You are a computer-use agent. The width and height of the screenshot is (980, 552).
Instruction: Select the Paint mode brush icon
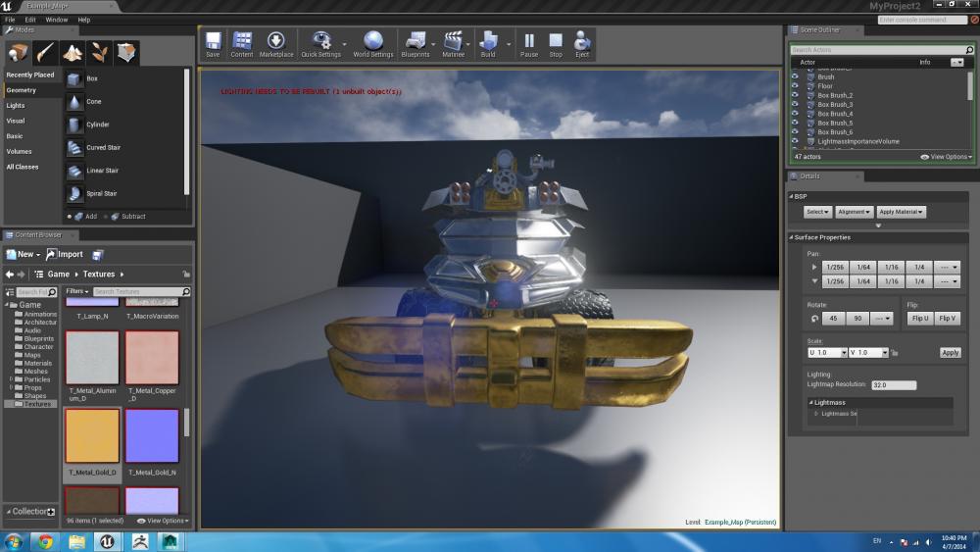click(45, 53)
